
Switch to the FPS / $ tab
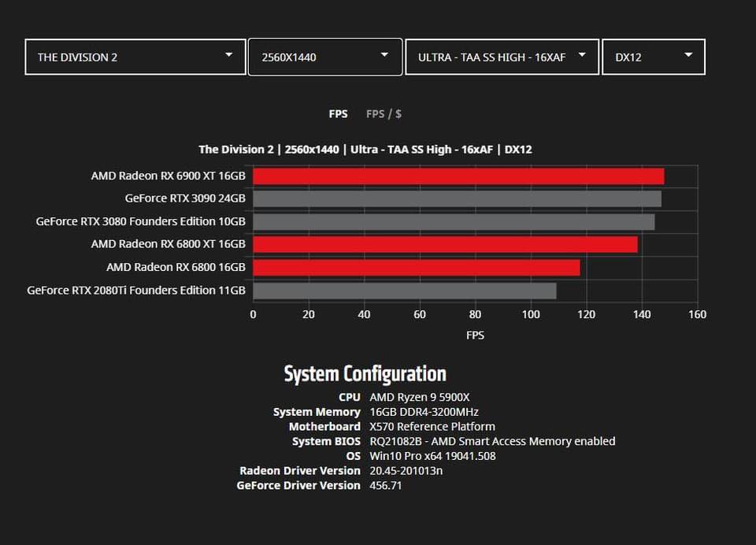pyautogui.click(x=384, y=114)
